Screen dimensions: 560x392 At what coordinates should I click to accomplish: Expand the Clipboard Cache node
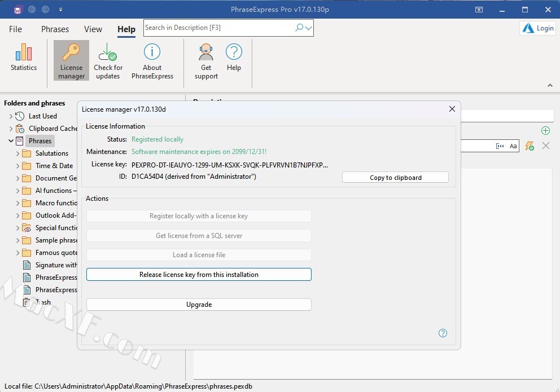(x=11, y=129)
